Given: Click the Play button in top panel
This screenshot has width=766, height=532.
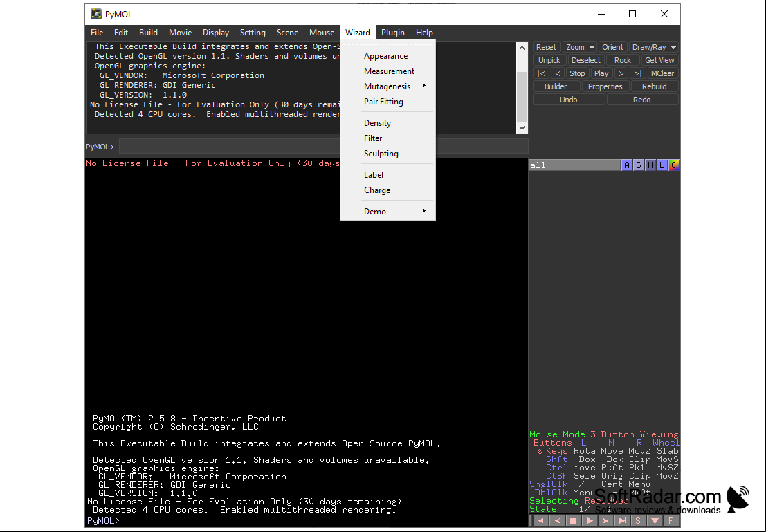Looking at the screenshot, I should click(601, 73).
